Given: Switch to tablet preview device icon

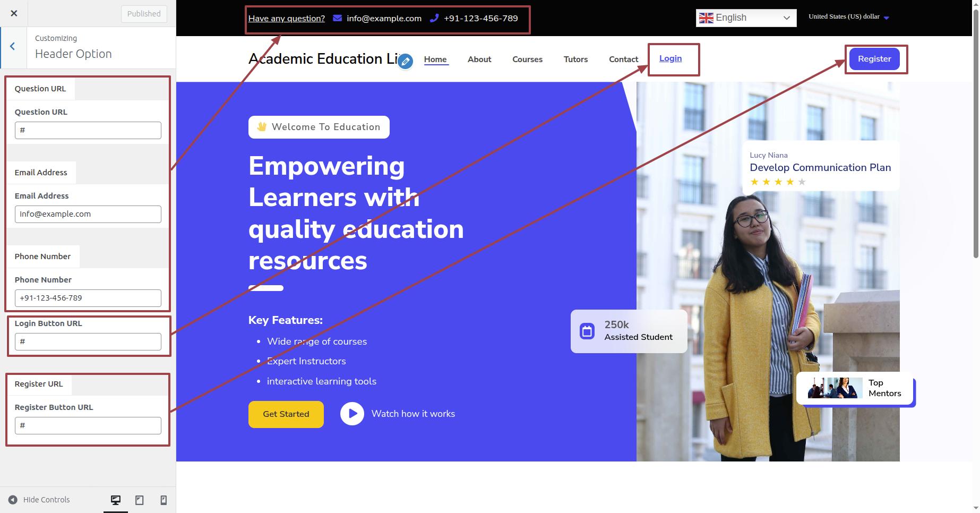Looking at the screenshot, I should pos(140,500).
